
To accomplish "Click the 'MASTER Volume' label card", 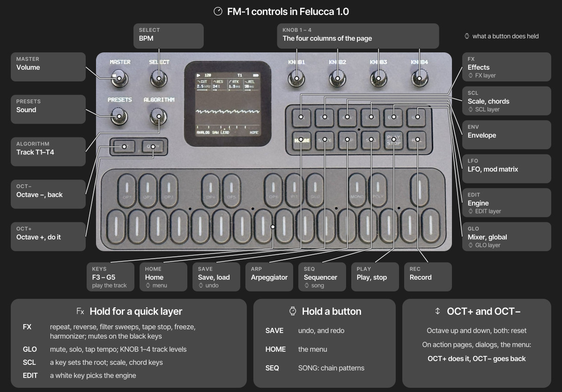I will tap(48, 67).
